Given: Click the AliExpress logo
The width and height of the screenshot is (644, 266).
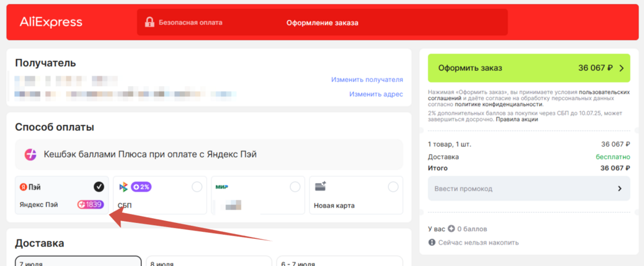Looking at the screenshot, I should (51, 22).
